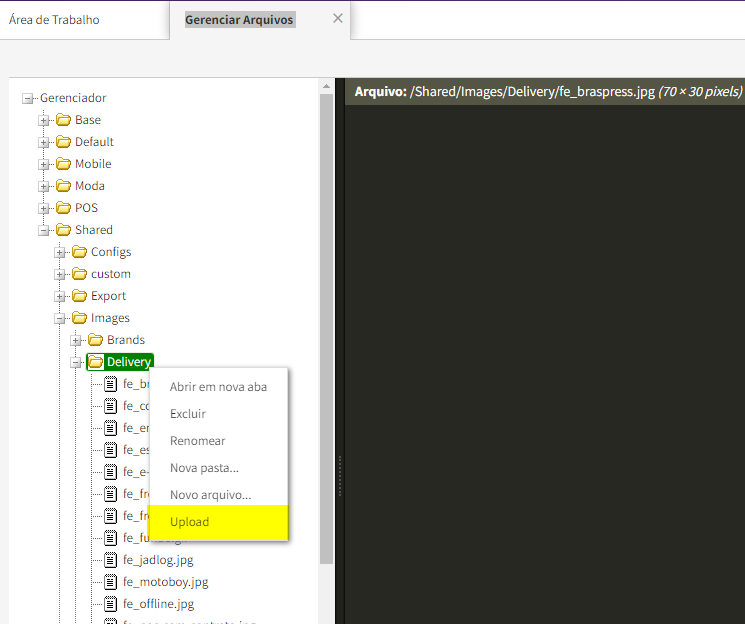Expand the Brands folder
Viewport: 745px width, 624px height.
coord(76,341)
